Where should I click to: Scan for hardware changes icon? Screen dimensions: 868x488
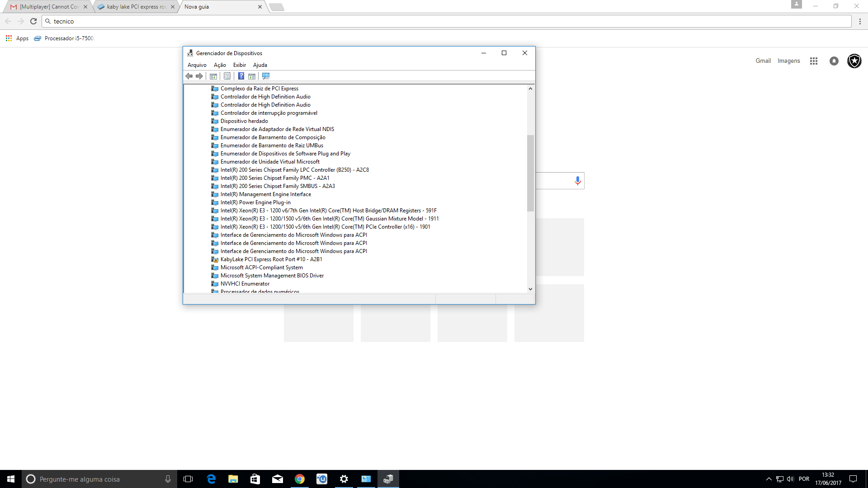pyautogui.click(x=266, y=76)
